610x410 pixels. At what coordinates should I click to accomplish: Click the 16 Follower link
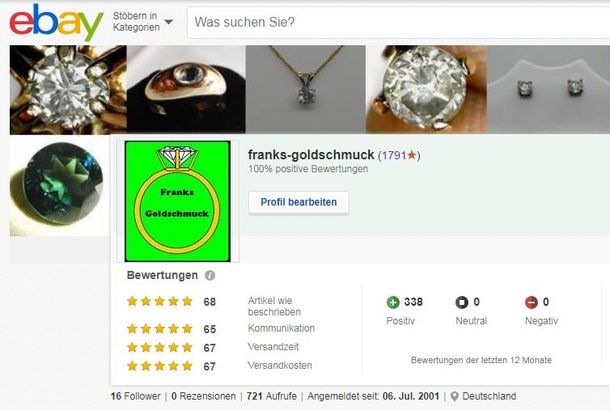[x=135, y=396]
